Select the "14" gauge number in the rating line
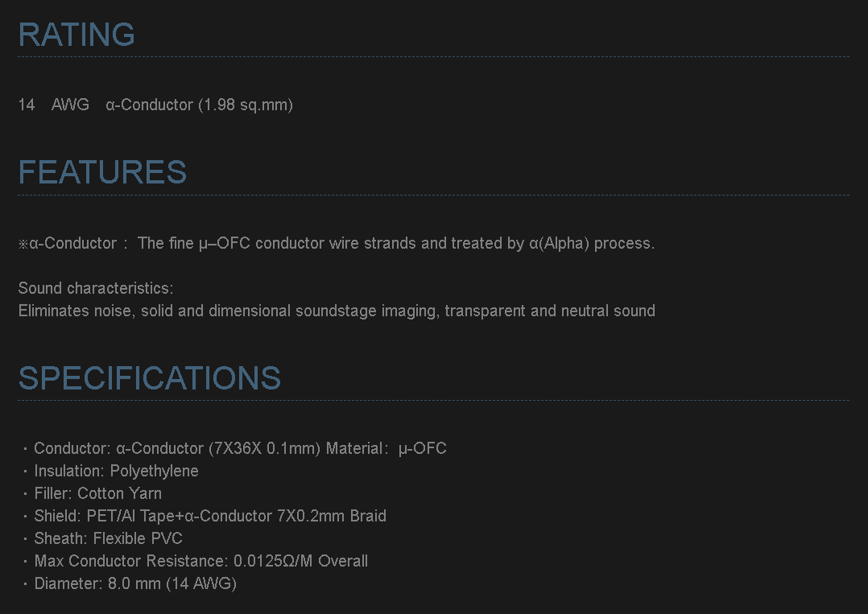Image resolution: width=868 pixels, height=614 pixels. click(x=27, y=105)
